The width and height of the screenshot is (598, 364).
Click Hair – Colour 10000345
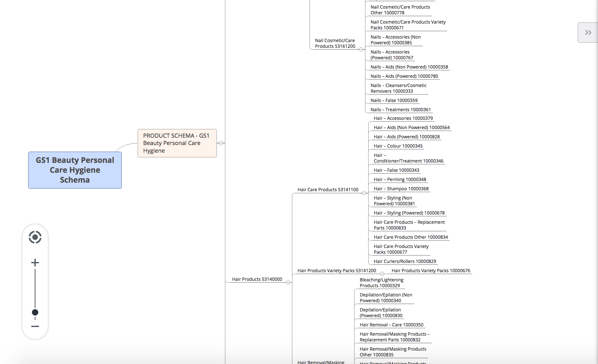coord(398,146)
